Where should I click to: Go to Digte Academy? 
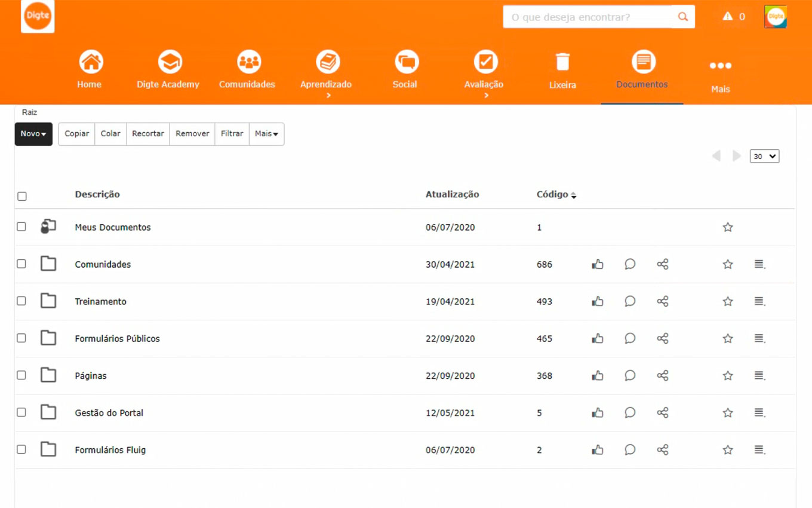point(168,69)
